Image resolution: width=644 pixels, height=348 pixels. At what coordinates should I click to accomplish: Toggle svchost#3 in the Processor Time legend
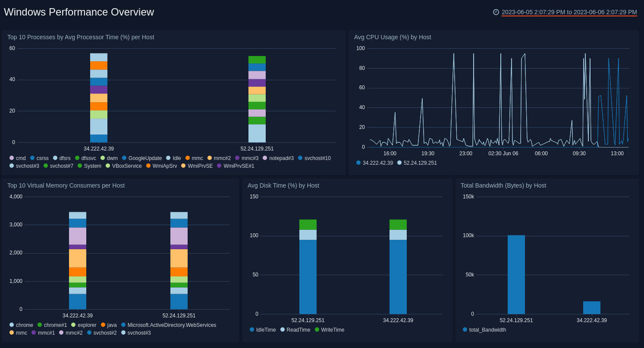click(24, 166)
